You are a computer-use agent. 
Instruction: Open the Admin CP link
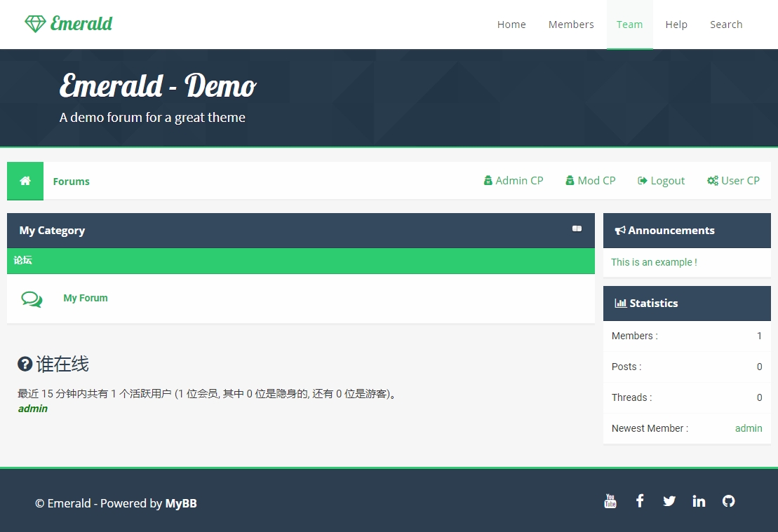tap(514, 181)
